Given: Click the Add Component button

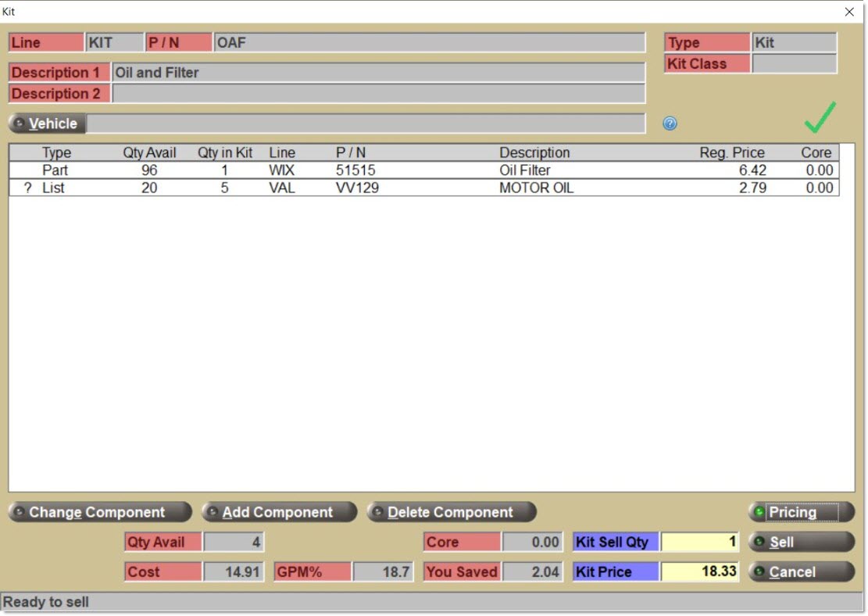Looking at the screenshot, I should [x=278, y=512].
